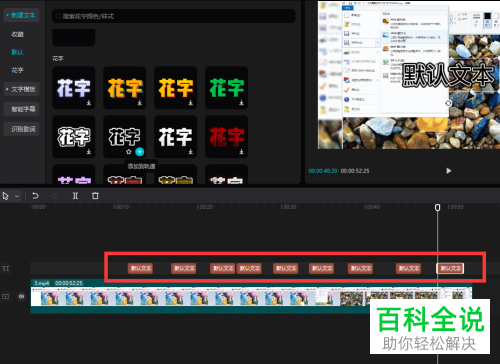Select the Split clip tool

(75, 196)
